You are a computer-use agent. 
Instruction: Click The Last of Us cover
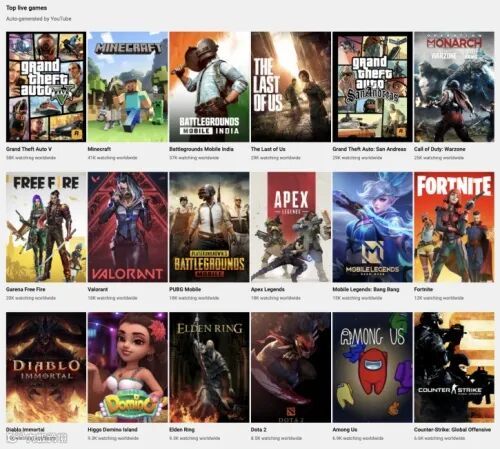click(x=291, y=87)
